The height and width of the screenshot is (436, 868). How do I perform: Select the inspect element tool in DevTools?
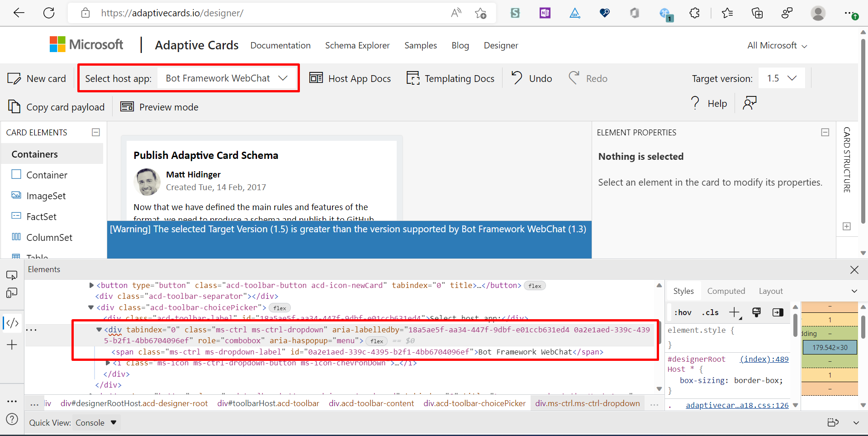click(12, 275)
